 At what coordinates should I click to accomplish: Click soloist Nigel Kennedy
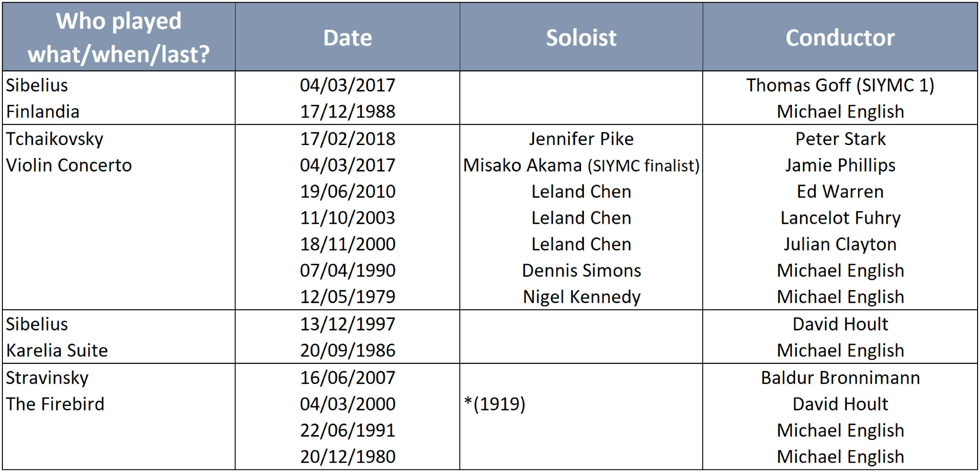click(x=581, y=297)
